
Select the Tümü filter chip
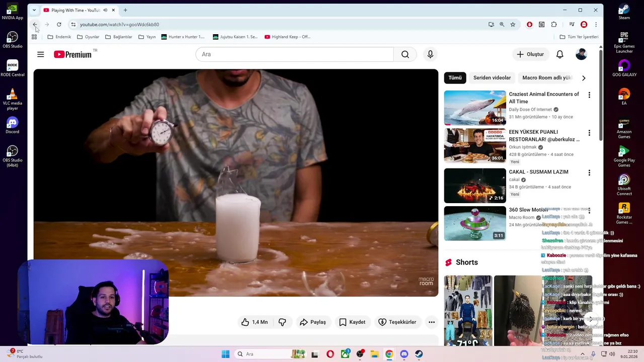click(455, 78)
